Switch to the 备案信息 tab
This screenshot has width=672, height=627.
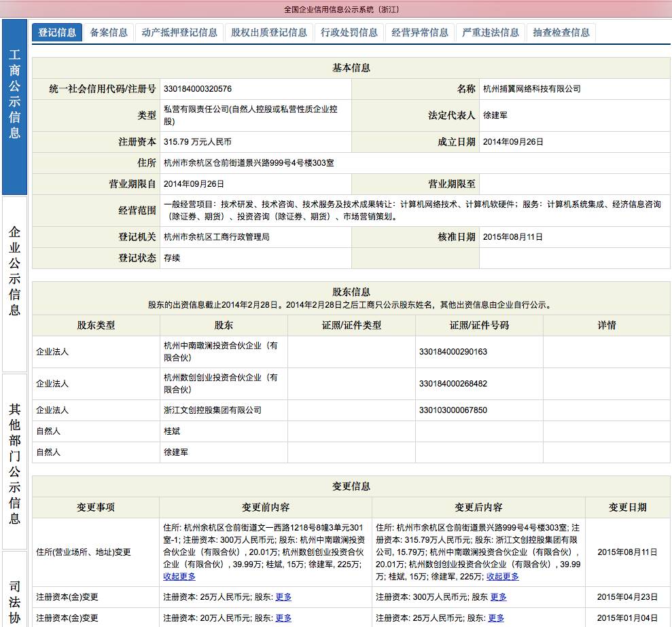[x=109, y=33]
